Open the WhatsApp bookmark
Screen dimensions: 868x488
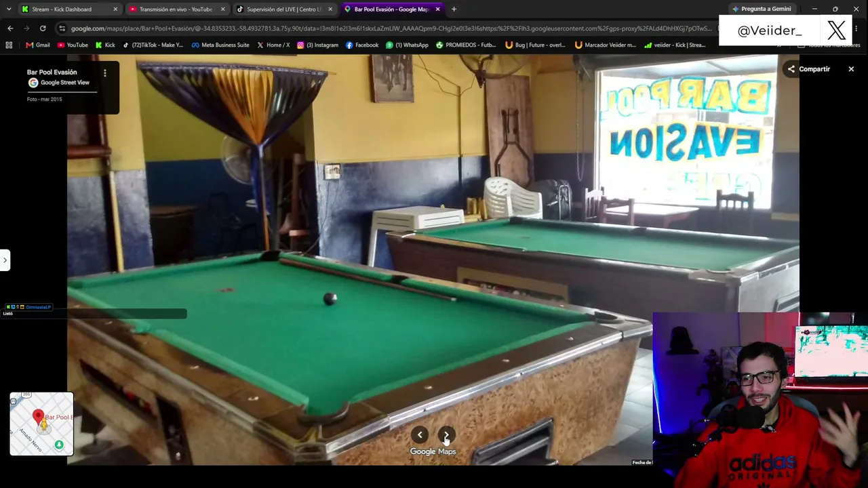(x=407, y=45)
